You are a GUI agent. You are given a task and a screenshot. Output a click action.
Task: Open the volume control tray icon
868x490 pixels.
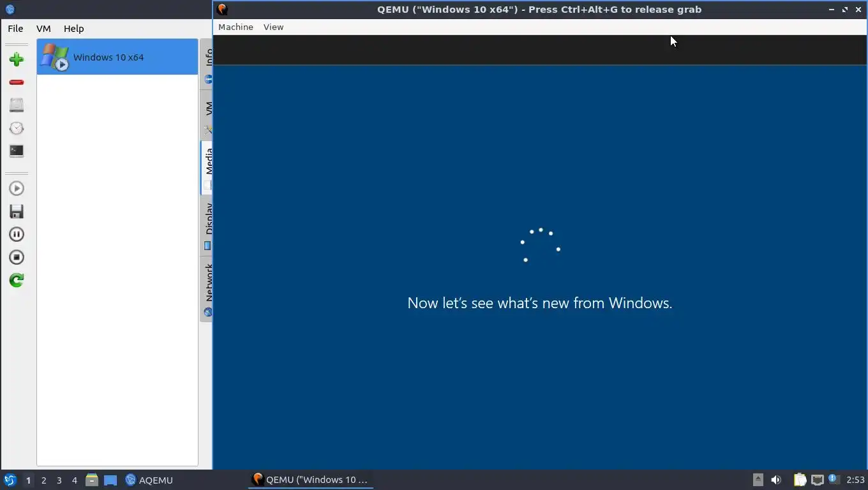pos(776,480)
